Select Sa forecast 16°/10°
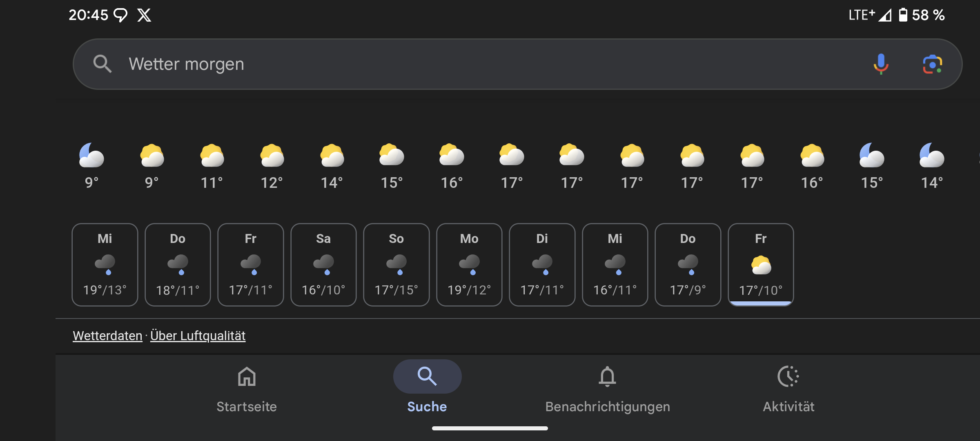The height and width of the screenshot is (441, 980). 323,265
